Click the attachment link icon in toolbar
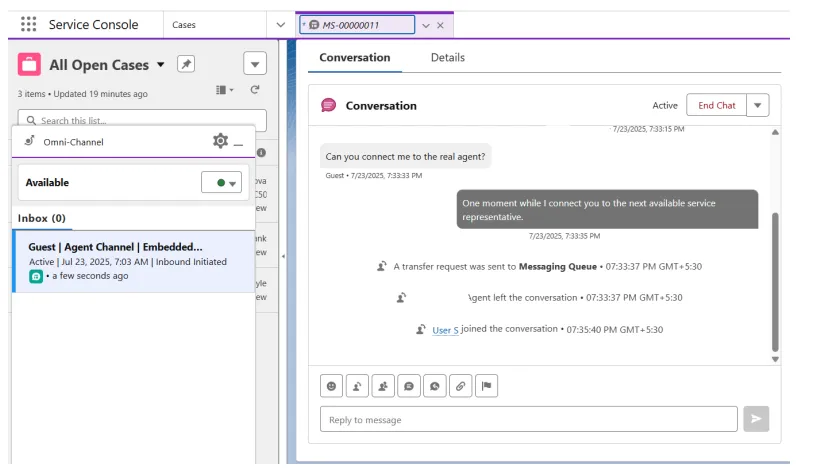817x475 pixels. 460,386
